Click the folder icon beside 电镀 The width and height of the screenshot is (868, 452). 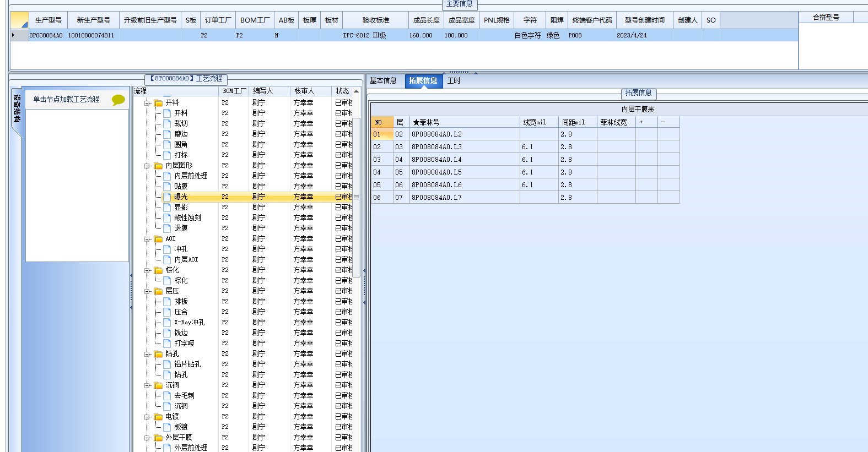158,417
